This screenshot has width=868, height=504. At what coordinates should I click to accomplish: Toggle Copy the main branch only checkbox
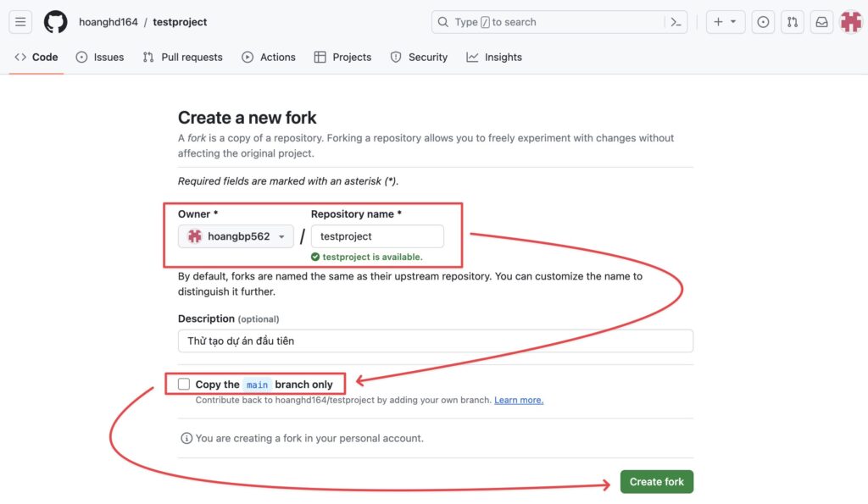coord(184,384)
